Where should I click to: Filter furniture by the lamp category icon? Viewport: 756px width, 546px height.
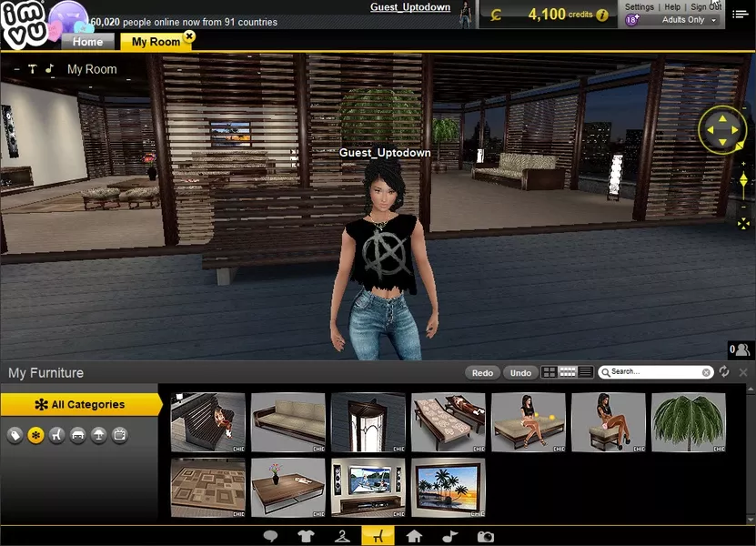99,435
